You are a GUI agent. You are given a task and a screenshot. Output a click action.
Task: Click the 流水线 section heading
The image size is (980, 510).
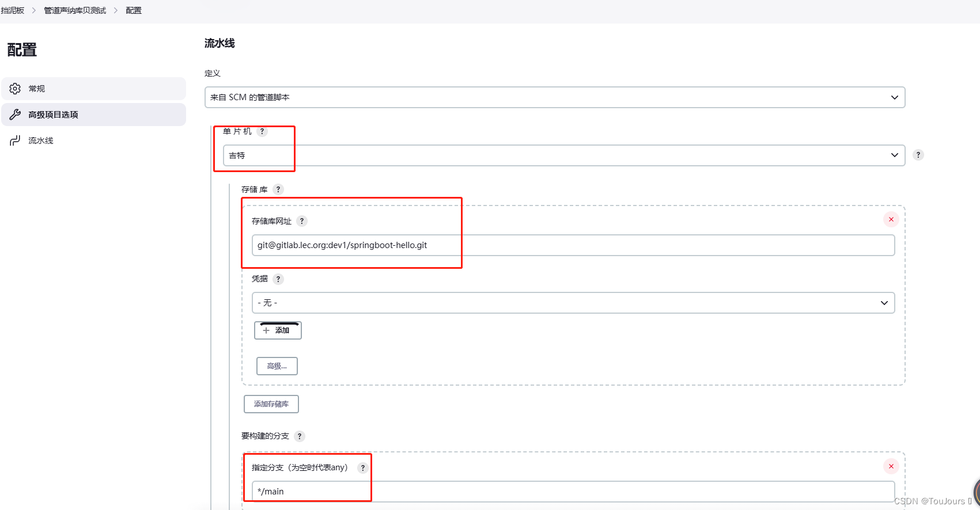coord(220,43)
